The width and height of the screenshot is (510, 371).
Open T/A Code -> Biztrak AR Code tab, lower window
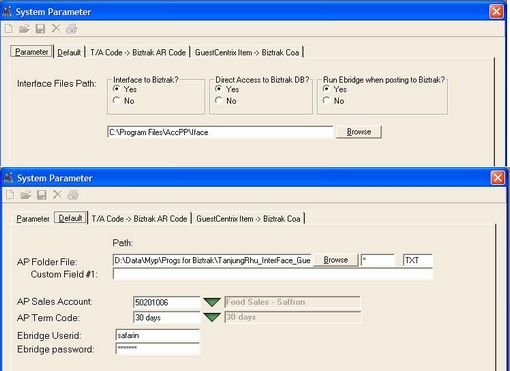coord(139,219)
